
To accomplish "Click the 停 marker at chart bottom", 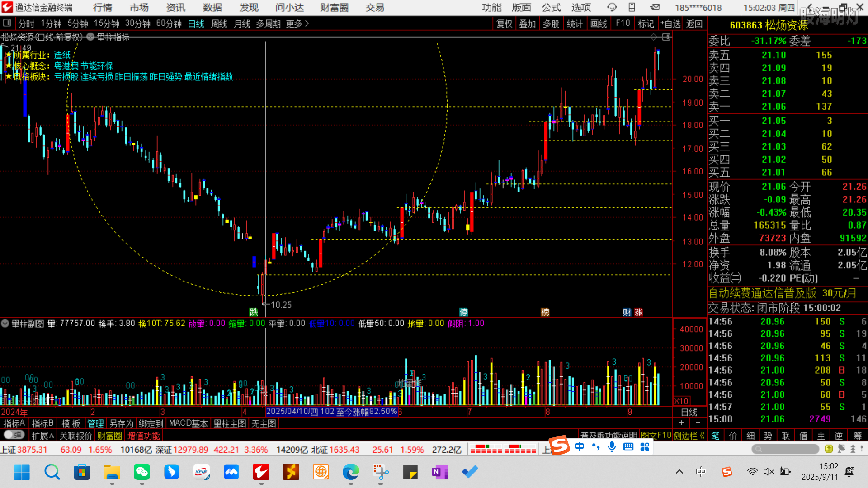I will [463, 312].
